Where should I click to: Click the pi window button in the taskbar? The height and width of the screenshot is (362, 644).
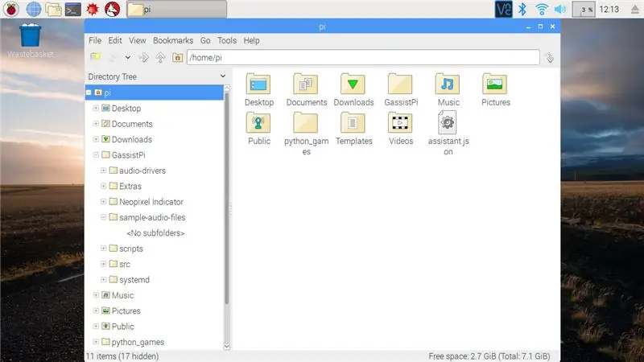(x=176, y=9)
